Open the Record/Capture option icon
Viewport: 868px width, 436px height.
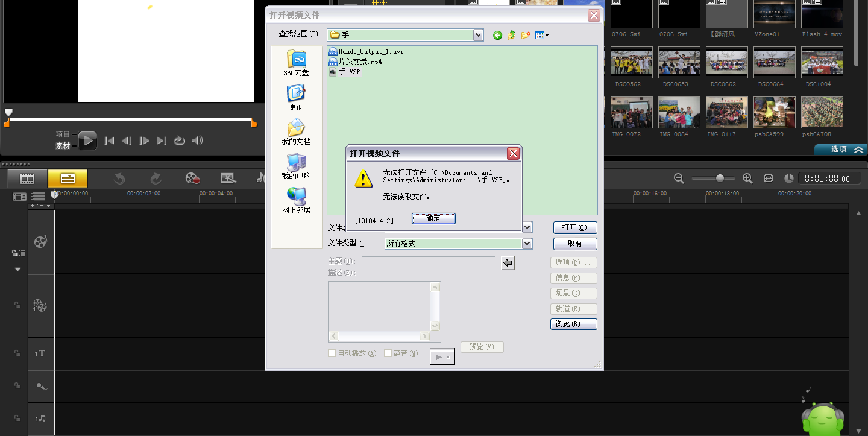click(x=193, y=178)
